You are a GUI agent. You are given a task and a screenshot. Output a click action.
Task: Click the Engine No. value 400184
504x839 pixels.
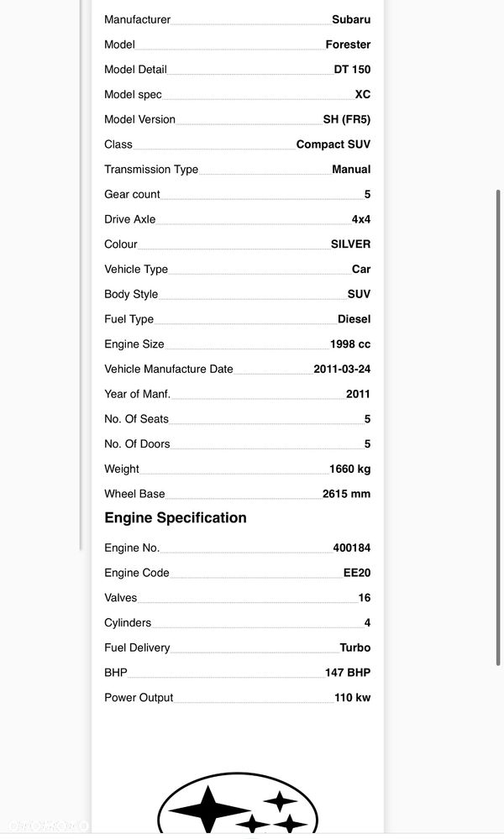[351, 548]
